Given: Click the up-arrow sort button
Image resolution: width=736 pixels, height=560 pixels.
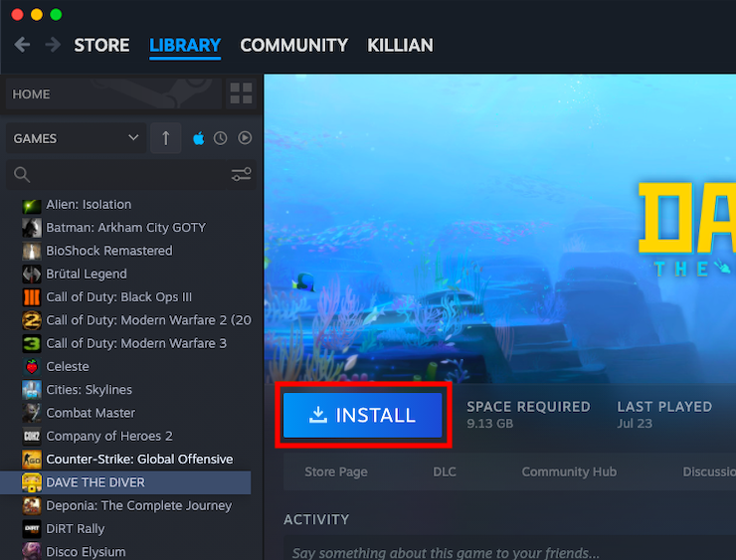Looking at the screenshot, I should 166,138.
